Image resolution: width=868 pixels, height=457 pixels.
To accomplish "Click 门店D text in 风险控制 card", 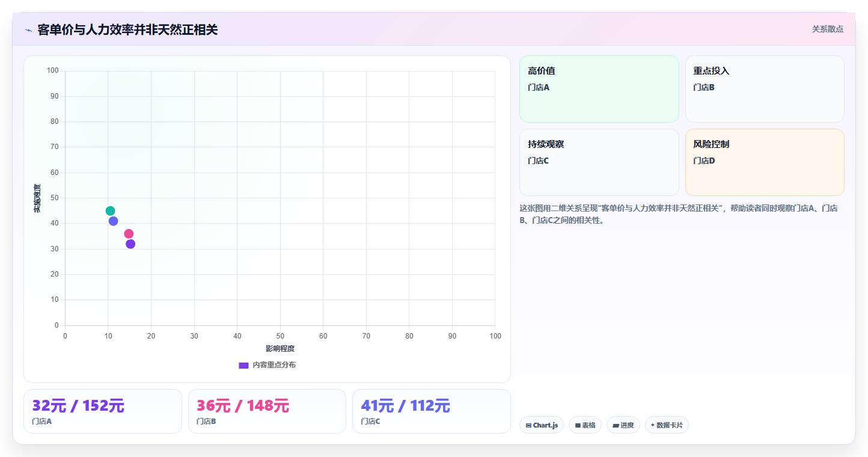I will tap(704, 161).
